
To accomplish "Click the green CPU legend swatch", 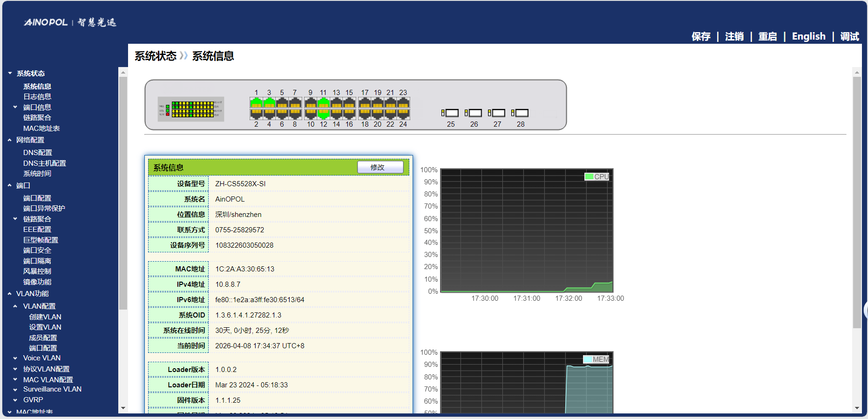I will pos(589,177).
